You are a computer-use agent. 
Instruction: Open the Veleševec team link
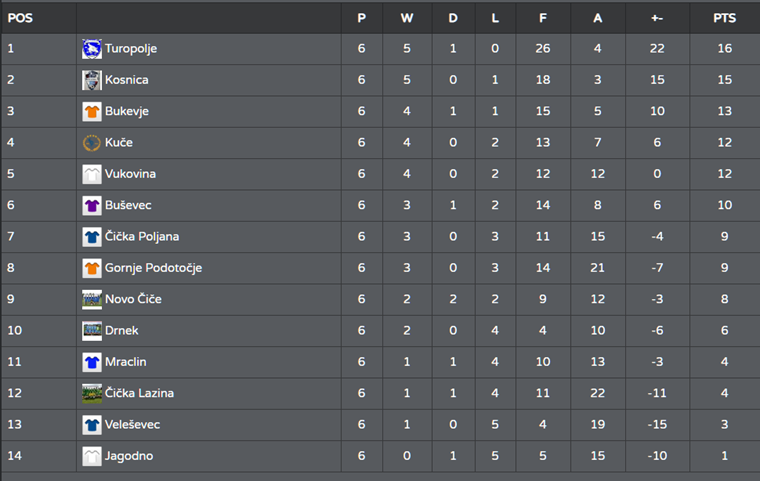point(132,424)
